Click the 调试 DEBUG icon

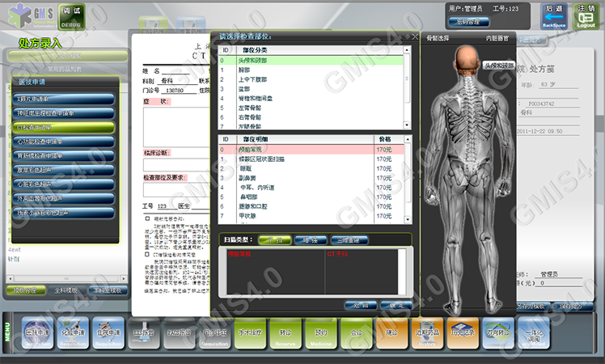[x=71, y=17]
